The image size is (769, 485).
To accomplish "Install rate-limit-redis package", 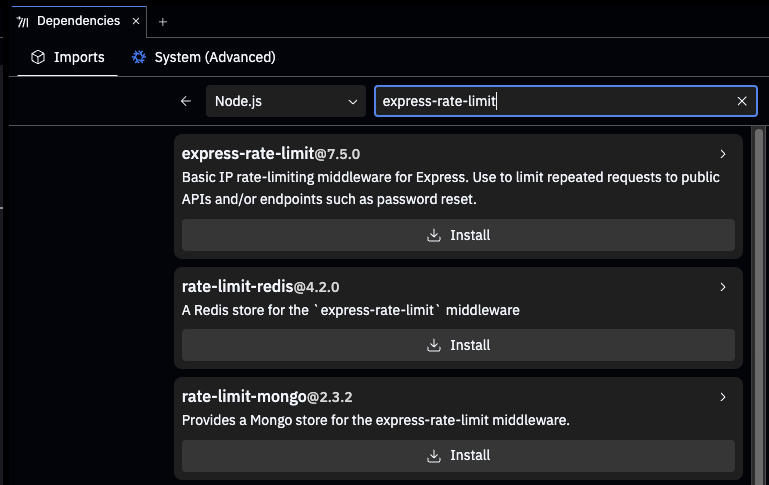I will (x=458, y=345).
